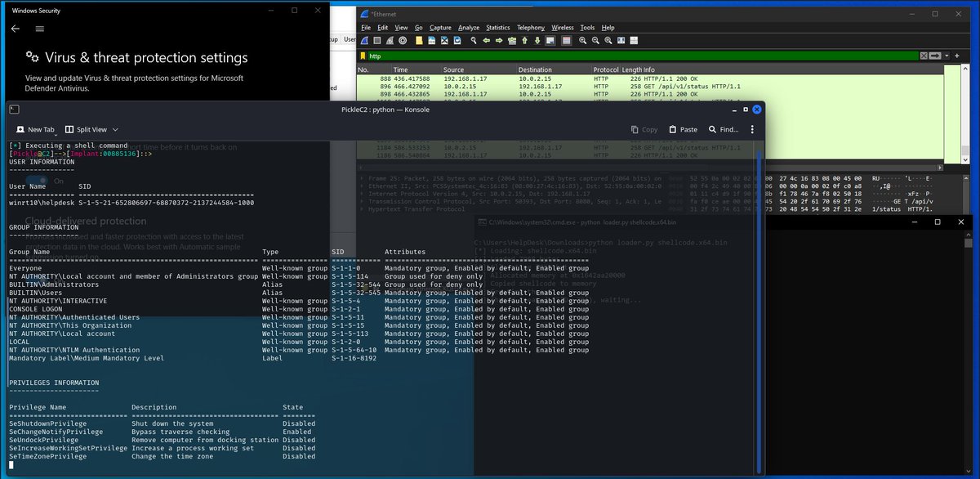Open a capture file in Wireshark
Viewport: 980px width, 479px height.
click(419, 40)
